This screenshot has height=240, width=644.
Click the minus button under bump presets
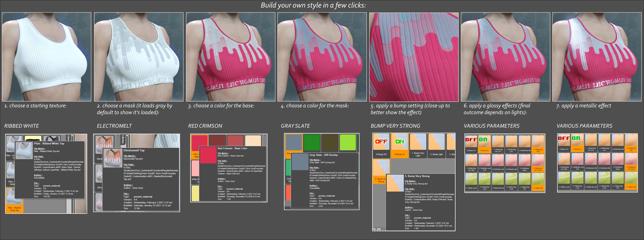click(x=379, y=229)
